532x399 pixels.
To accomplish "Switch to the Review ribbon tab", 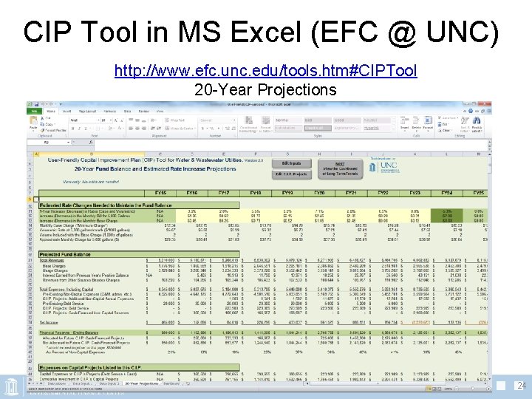I will pyautogui.click(x=143, y=111).
